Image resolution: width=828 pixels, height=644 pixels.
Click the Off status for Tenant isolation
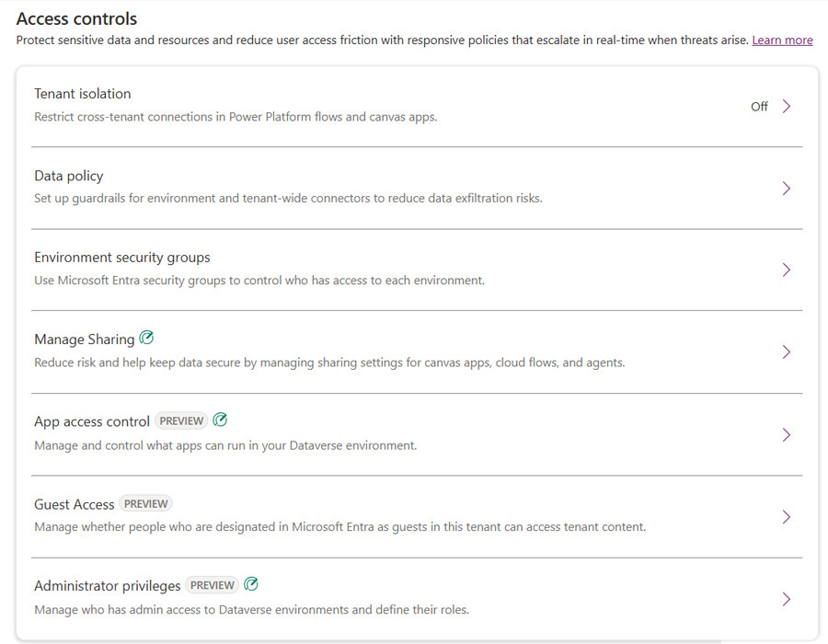coord(759,107)
